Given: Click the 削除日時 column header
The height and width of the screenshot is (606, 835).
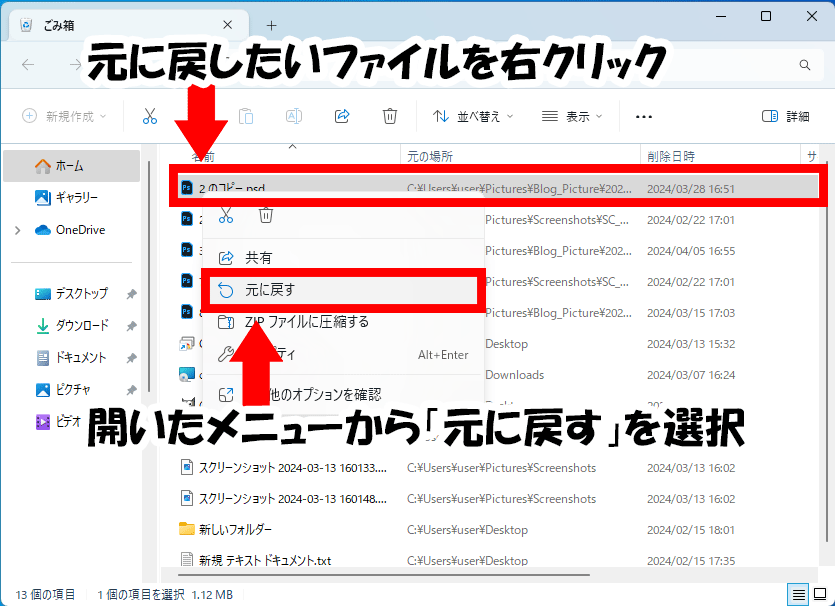Looking at the screenshot, I should (670, 156).
